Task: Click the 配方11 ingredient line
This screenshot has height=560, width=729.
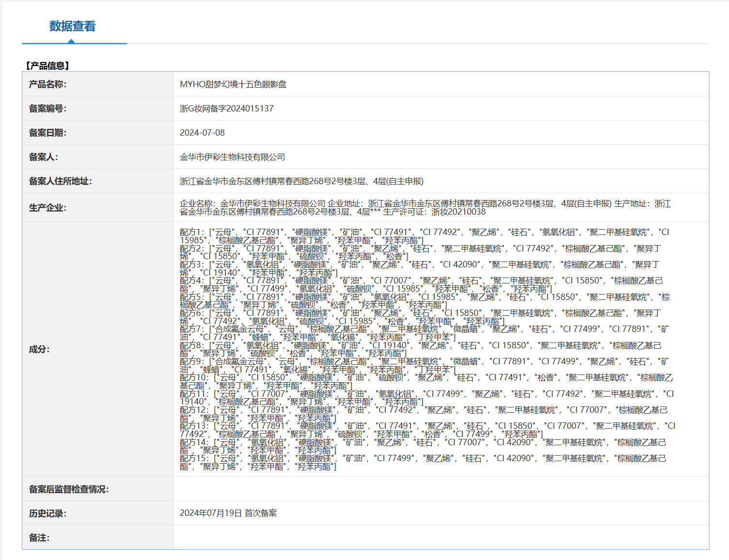Action: point(427,398)
